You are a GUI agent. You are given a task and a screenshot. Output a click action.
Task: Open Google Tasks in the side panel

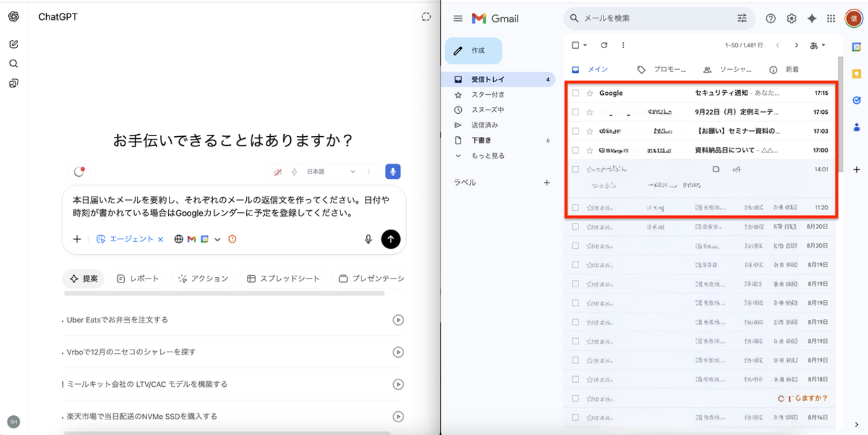coord(856,100)
